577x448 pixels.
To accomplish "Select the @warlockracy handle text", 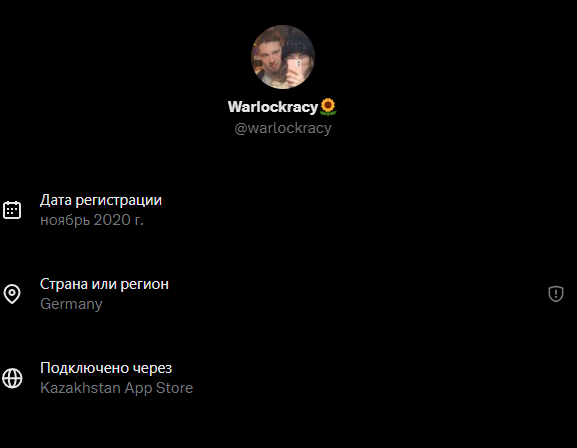I will [x=283, y=128].
